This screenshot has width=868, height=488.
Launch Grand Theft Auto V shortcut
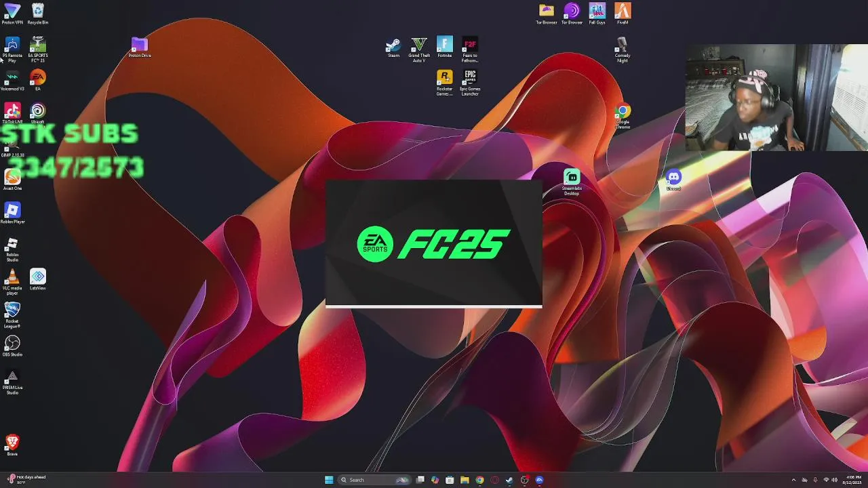(x=419, y=49)
